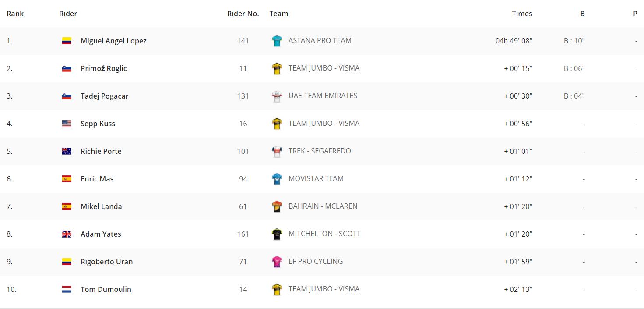Open the Team Jumbo - Visma link for Tom Dumoulin

tap(324, 289)
